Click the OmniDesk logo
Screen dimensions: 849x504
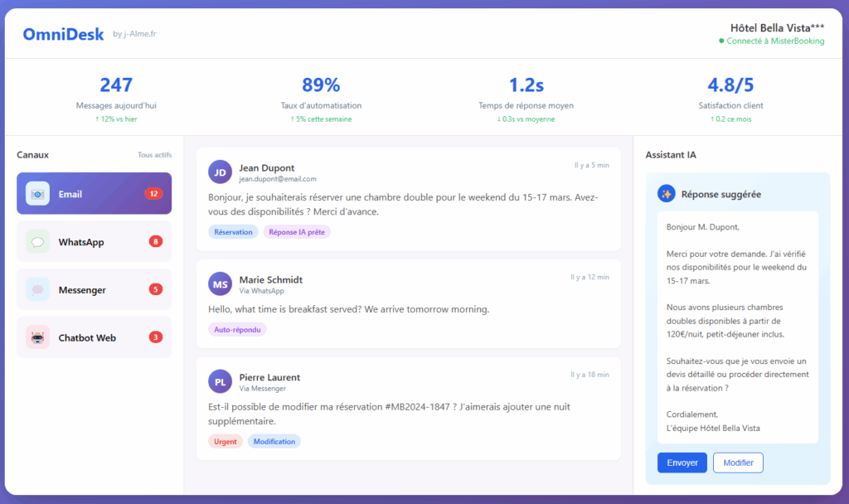(63, 34)
